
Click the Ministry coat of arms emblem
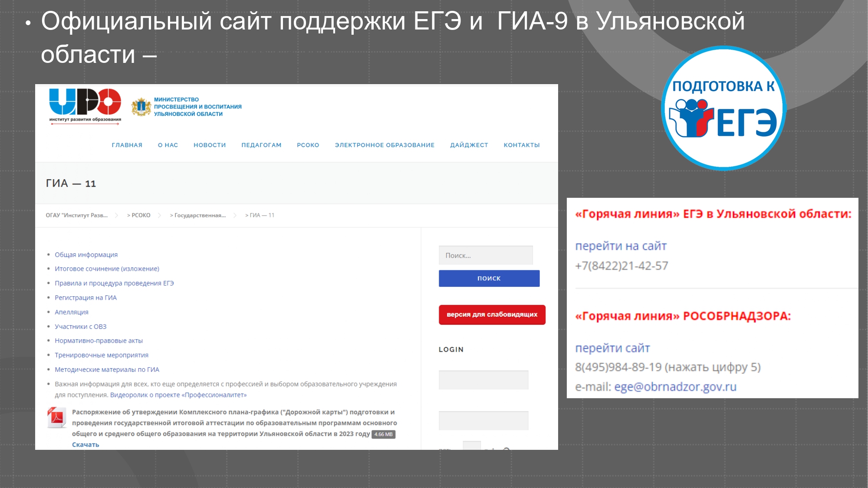tap(141, 107)
